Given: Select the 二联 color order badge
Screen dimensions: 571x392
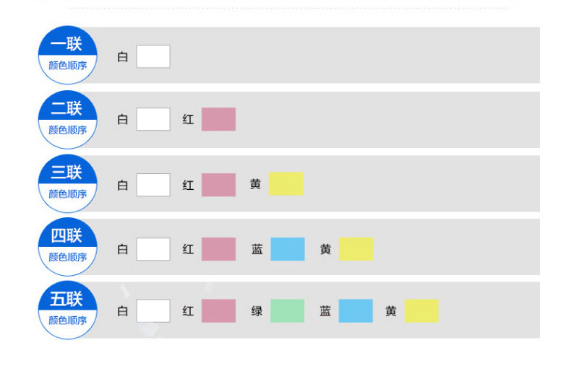Looking at the screenshot, I should click(x=67, y=119).
